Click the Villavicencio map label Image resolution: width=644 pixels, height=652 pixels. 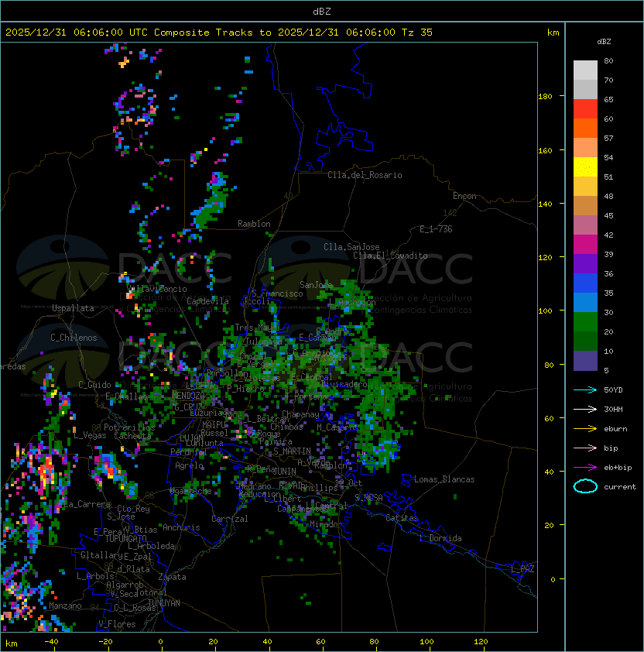coord(157,289)
